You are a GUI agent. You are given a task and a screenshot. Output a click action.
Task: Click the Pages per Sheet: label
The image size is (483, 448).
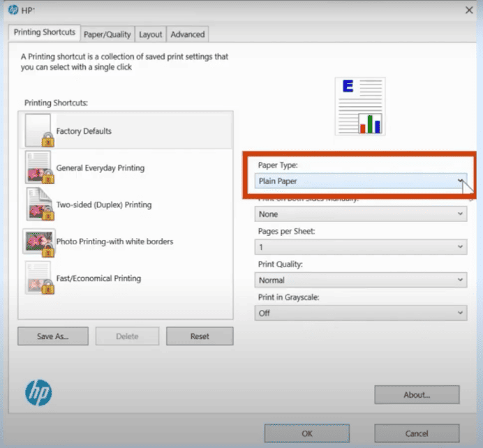pyautogui.click(x=286, y=231)
